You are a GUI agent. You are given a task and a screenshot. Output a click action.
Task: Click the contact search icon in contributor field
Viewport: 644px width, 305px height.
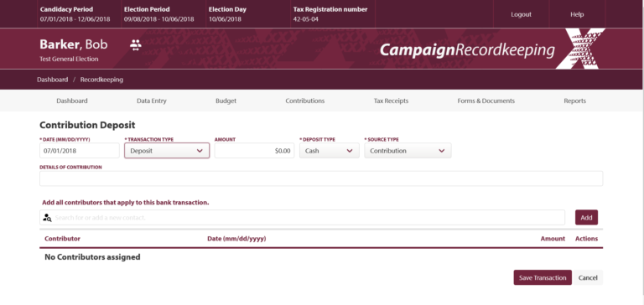click(x=47, y=218)
